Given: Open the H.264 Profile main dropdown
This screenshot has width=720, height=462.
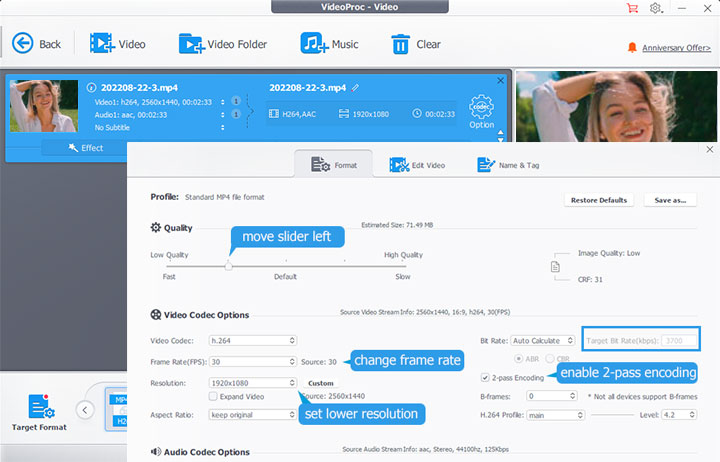Looking at the screenshot, I should pyautogui.click(x=555, y=415).
